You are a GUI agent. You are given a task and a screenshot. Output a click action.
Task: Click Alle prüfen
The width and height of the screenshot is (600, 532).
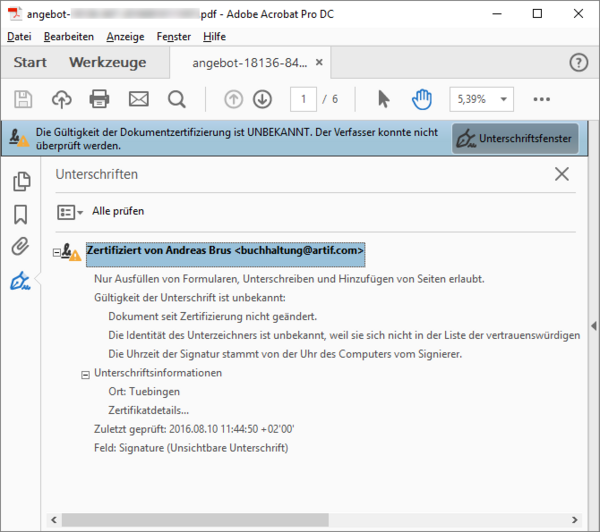click(x=118, y=211)
